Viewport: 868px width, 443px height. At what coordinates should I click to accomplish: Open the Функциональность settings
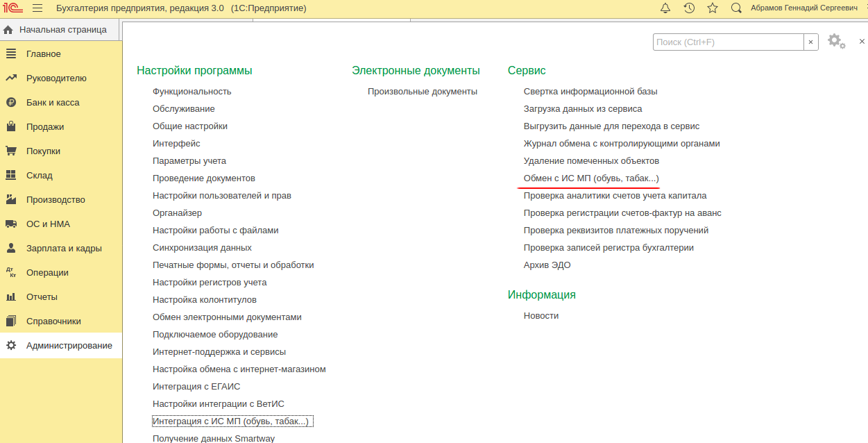click(x=192, y=91)
